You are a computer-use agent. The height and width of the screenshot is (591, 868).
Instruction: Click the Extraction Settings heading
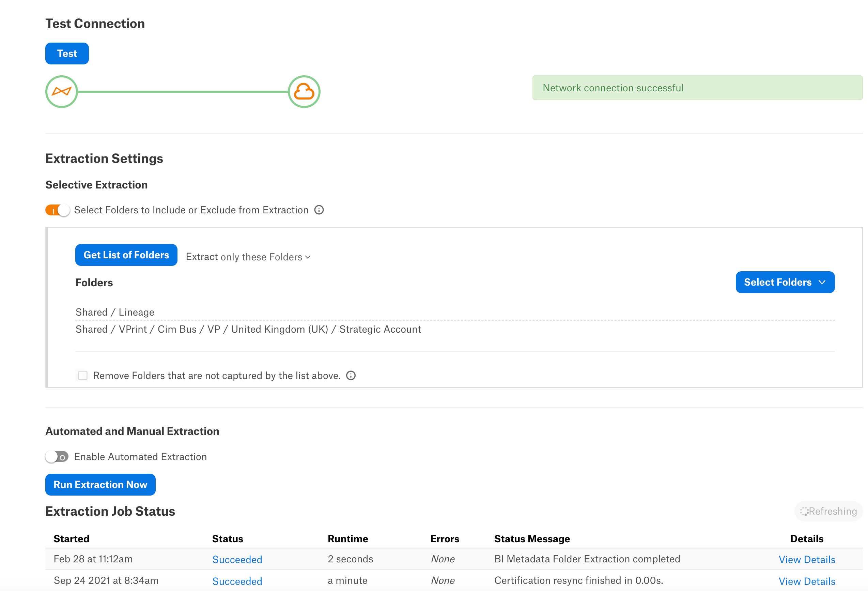tap(104, 158)
